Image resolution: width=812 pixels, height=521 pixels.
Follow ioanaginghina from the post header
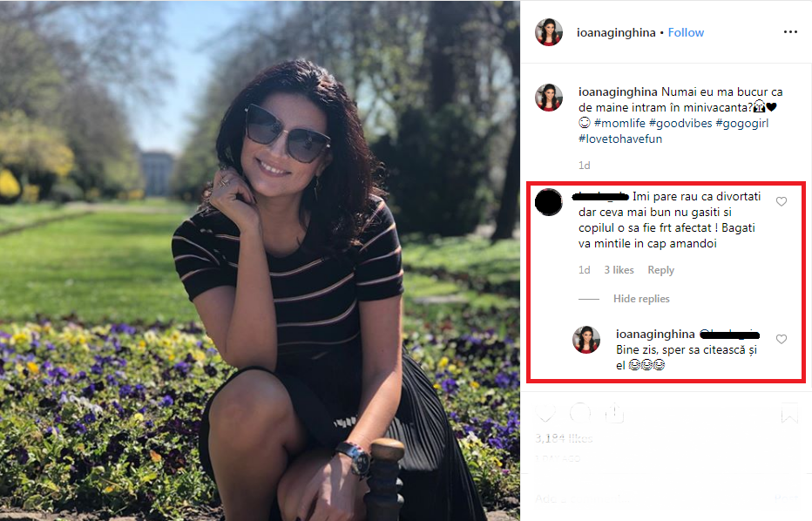coord(686,32)
